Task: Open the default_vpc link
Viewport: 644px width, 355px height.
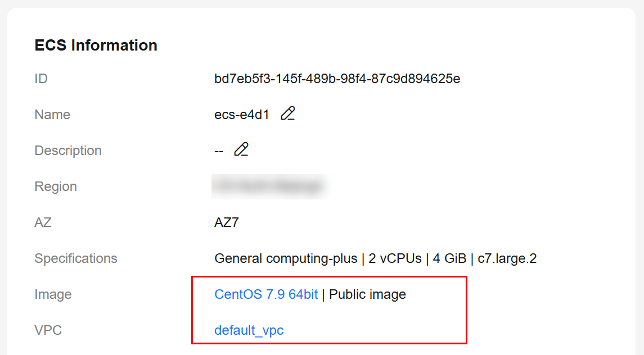Action: (249, 330)
